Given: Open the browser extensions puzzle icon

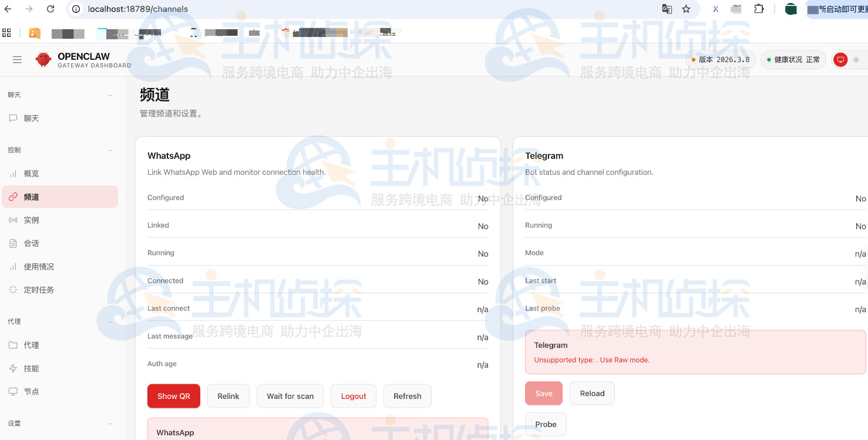Looking at the screenshot, I should tap(759, 9).
